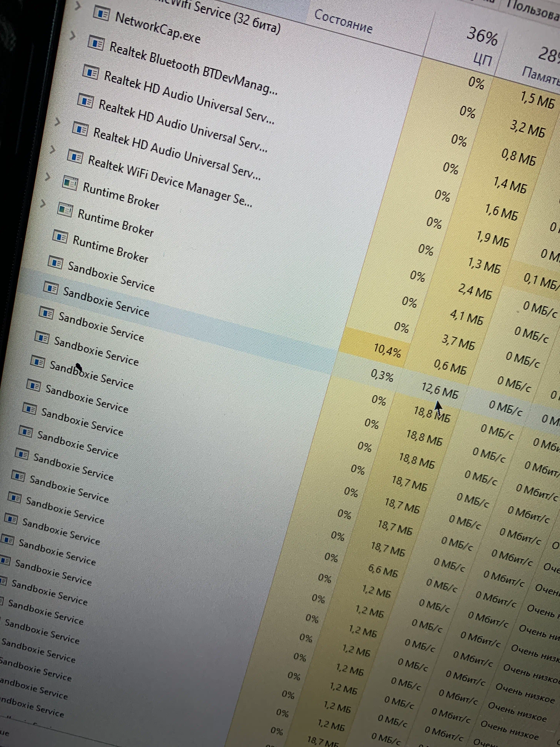Select the Runtime Broker name using 3,7 МБ
This screenshot has width=560, height=747.
[110, 249]
